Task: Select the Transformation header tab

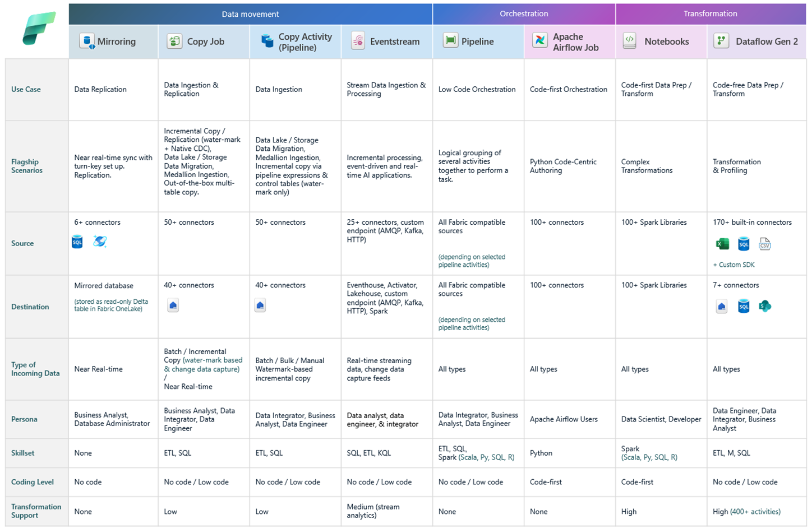Action: pos(710,13)
